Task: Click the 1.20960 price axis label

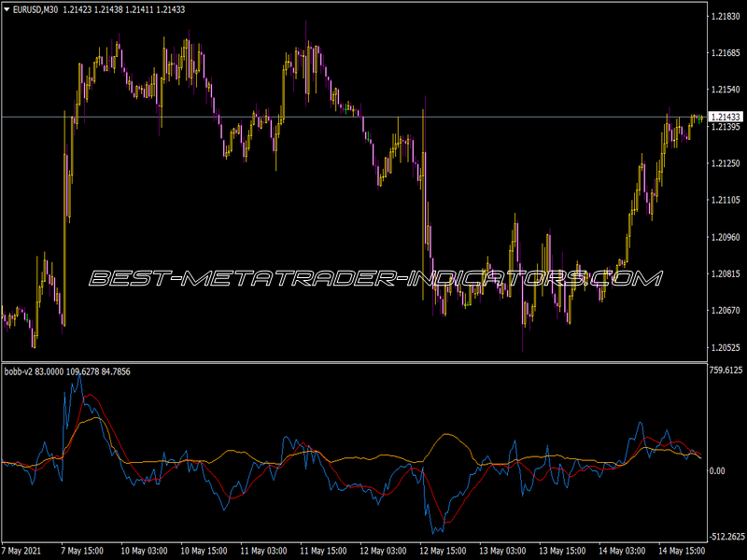Action: (726, 237)
